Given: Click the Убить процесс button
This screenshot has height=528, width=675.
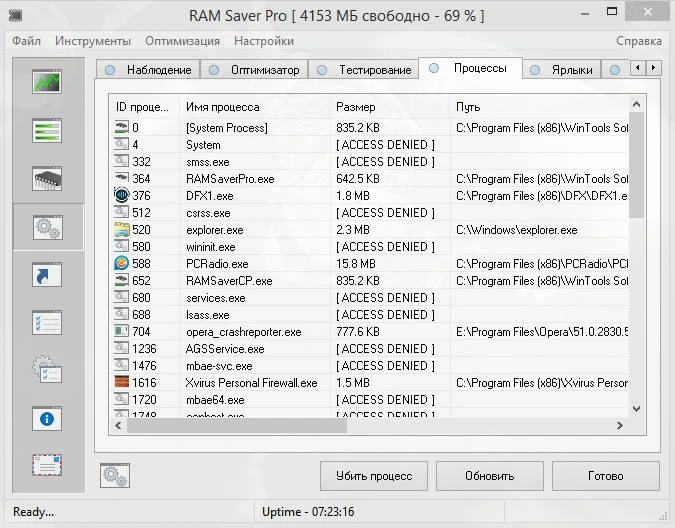Looking at the screenshot, I should pos(374,476).
